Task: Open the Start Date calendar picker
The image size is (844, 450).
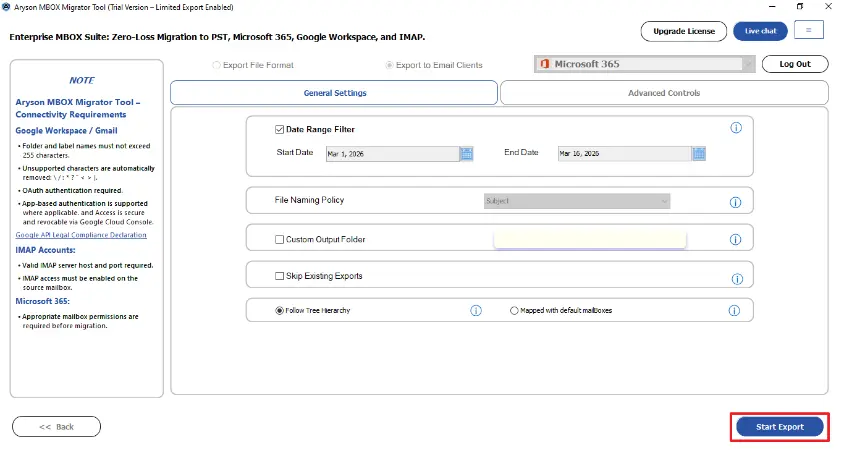Action: (466, 153)
